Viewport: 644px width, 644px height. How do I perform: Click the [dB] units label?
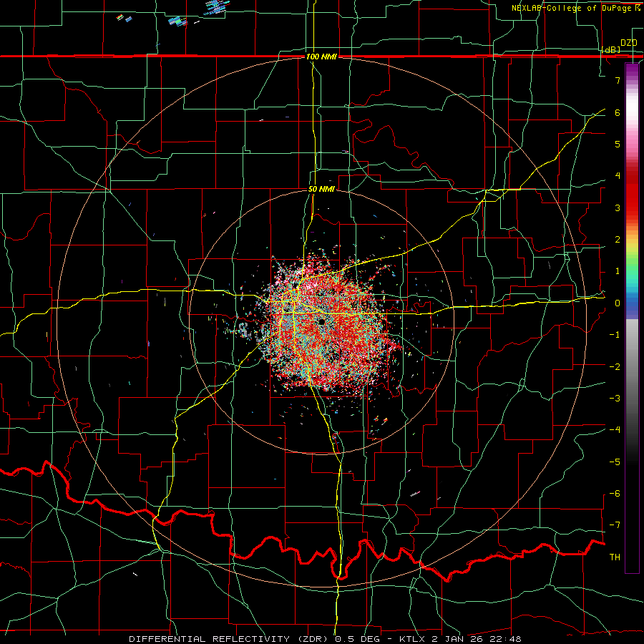tap(611, 49)
